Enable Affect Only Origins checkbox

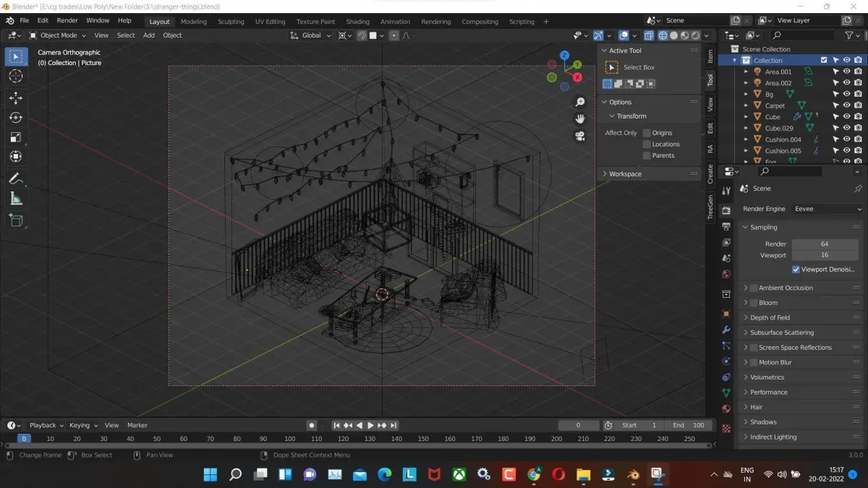point(647,133)
